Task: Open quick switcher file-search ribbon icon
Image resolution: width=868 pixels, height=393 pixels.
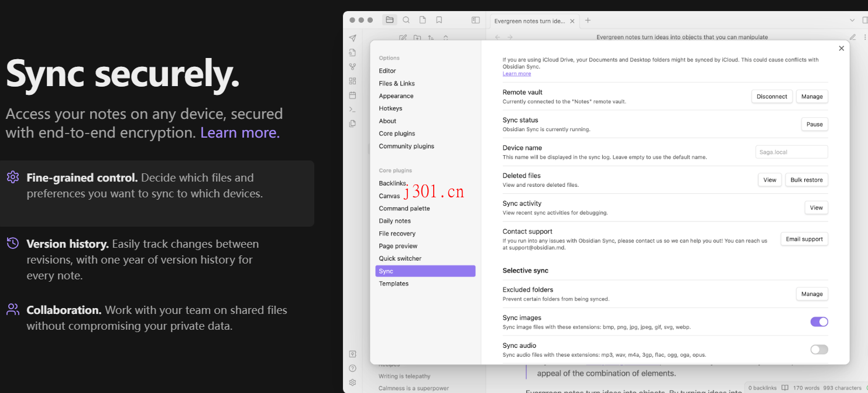Action: [x=352, y=53]
